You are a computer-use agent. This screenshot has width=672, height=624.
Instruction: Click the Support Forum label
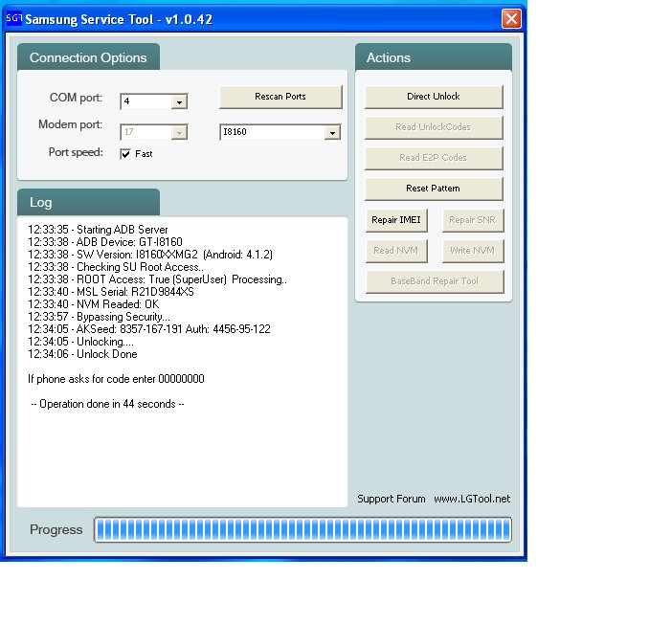(392, 499)
